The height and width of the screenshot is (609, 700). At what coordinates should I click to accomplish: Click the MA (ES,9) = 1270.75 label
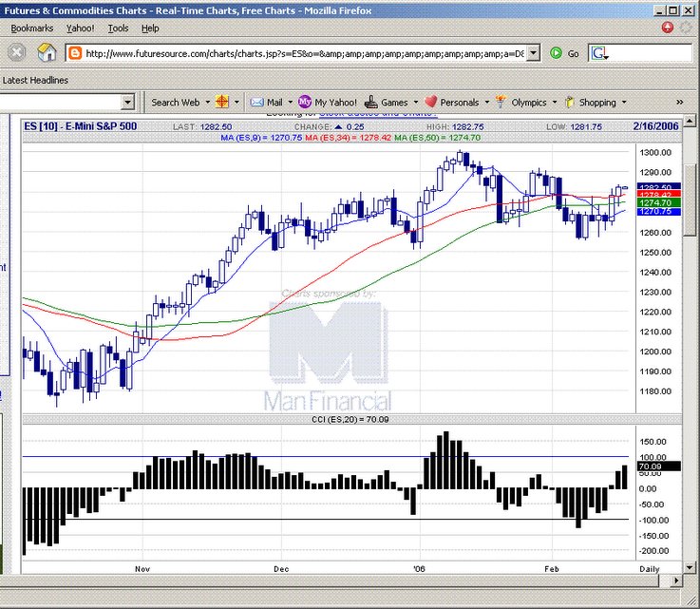tap(261, 138)
